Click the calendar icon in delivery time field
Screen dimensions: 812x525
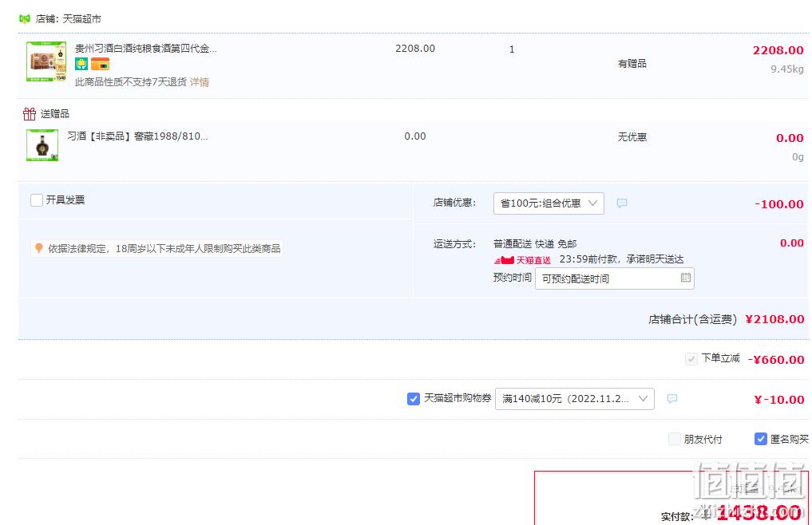[685, 278]
